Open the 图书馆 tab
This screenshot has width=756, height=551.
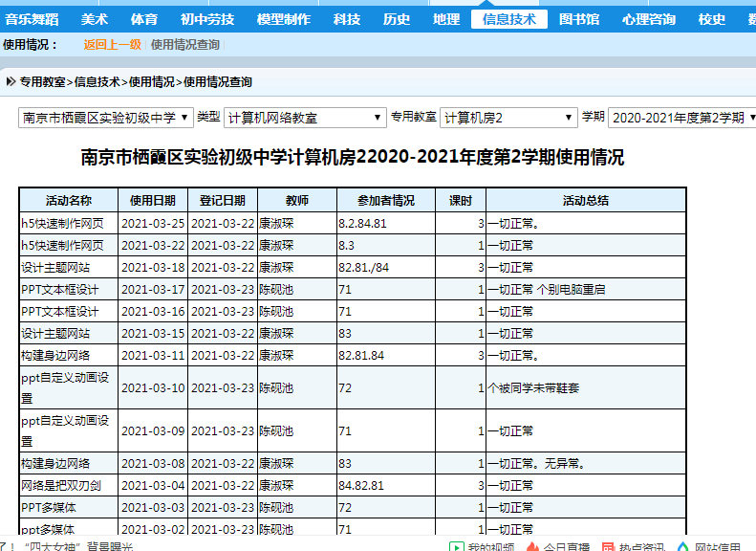coord(579,19)
